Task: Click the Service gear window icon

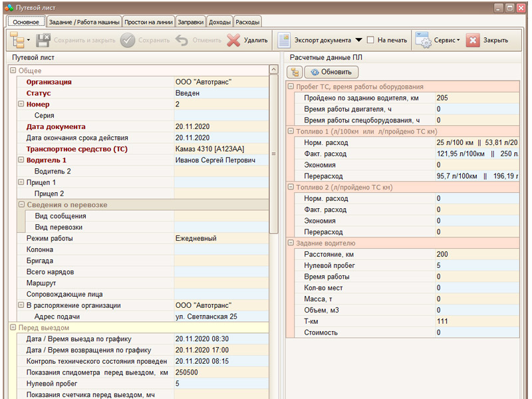Action: [423, 40]
